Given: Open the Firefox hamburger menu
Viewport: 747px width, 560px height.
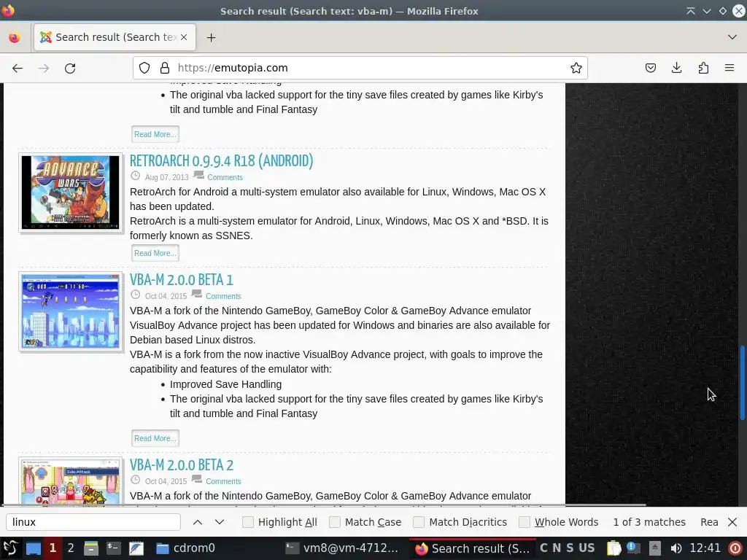Looking at the screenshot, I should 729,68.
